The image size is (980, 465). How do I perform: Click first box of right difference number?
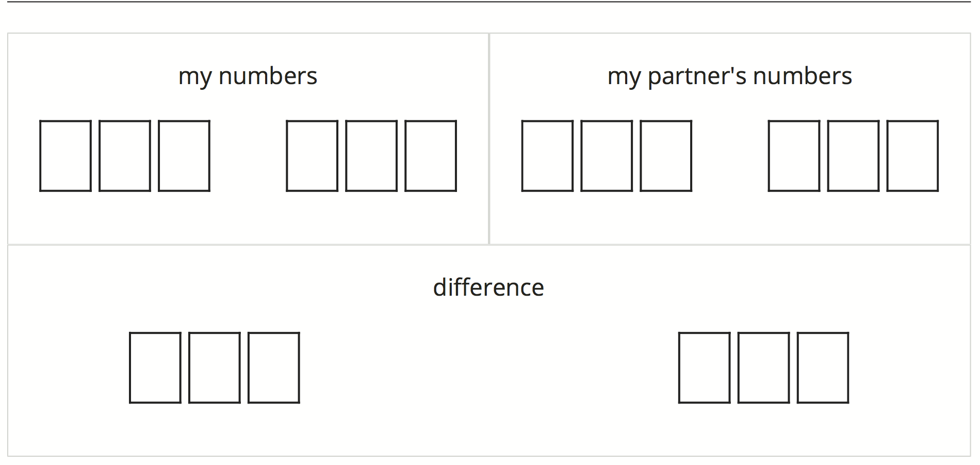[704, 367]
